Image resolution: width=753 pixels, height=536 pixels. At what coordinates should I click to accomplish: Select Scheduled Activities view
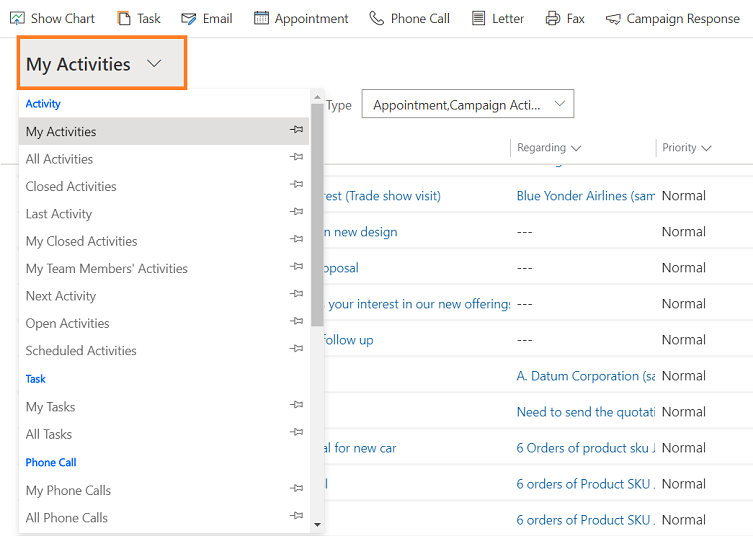(x=164, y=351)
